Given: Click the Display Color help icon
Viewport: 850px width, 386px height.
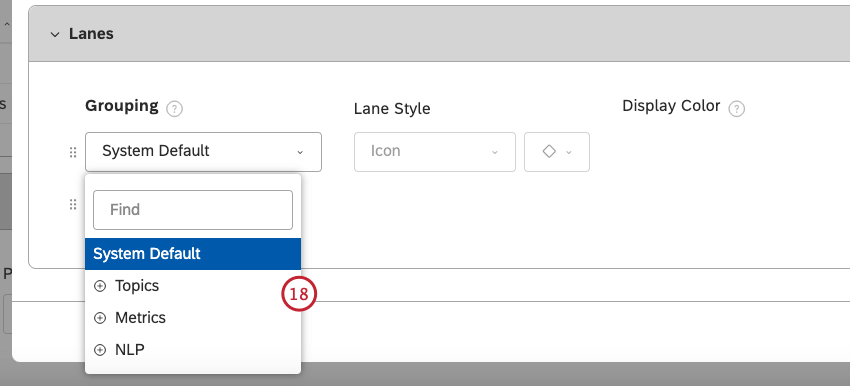Looking at the screenshot, I should tap(736, 109).
